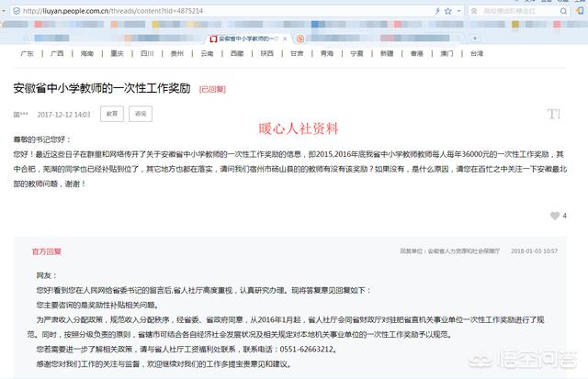
Task: Click the post title 安徽省中小学教师的一次性工作奖励
Action: click(102, 88)
